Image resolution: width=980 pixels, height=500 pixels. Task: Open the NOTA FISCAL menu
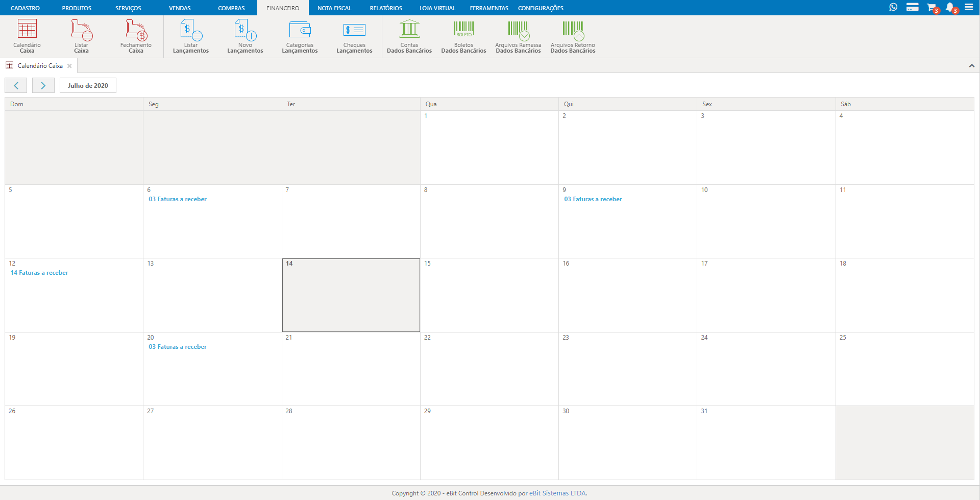pos(334,8)
